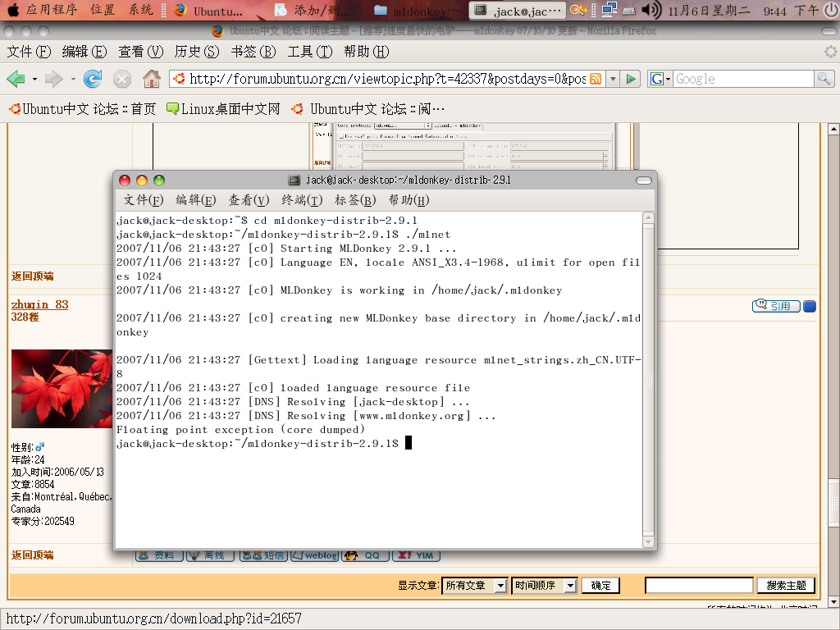Click the RSS feed icon in address bar
Viewport: 840px width, 630px height.
[x=596, y=80]
